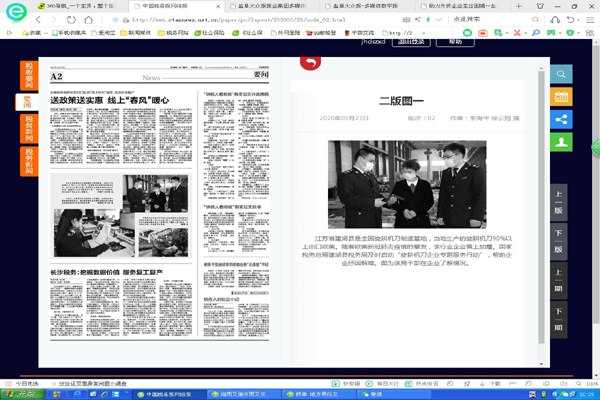Screen dimensions: 600x400
Task: Click the green user account icon
Action: point(563,141)
